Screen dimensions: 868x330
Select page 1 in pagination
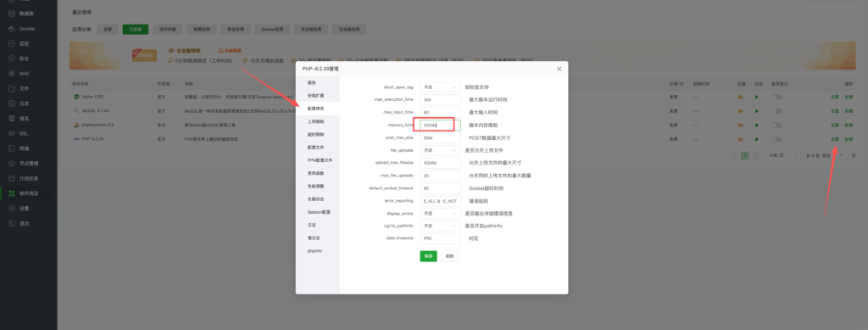[745, 156]
